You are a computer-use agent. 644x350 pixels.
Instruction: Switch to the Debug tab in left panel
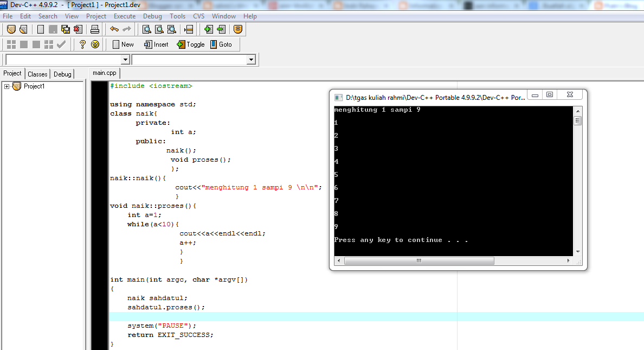[x=62, y=74]
